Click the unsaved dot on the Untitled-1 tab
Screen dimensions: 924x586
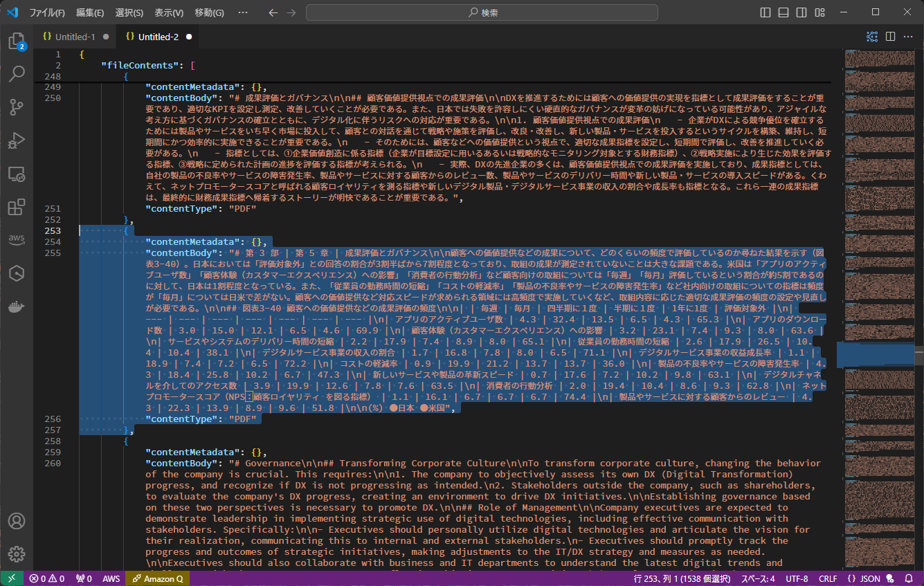pyautogui.click(x=106, y=37)
